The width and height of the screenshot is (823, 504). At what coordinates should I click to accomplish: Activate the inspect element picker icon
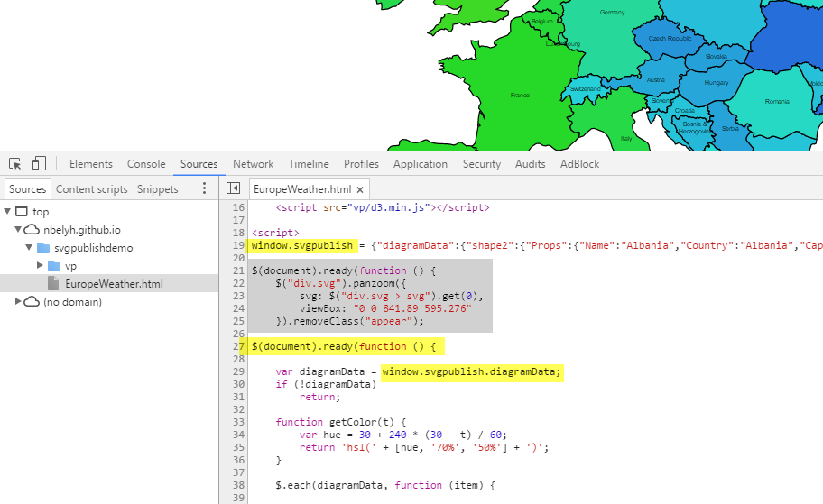tap(15, 163)
